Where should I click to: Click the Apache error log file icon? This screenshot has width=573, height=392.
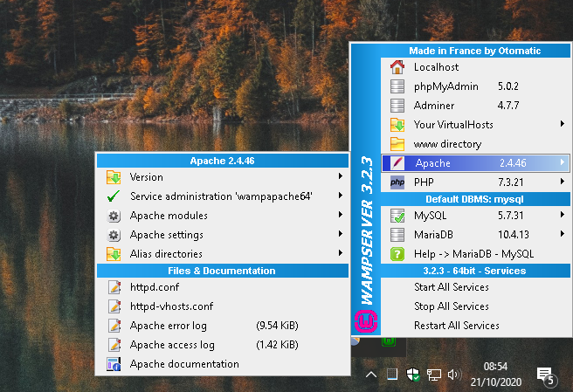pyautogui.click(x=114, y=326)
